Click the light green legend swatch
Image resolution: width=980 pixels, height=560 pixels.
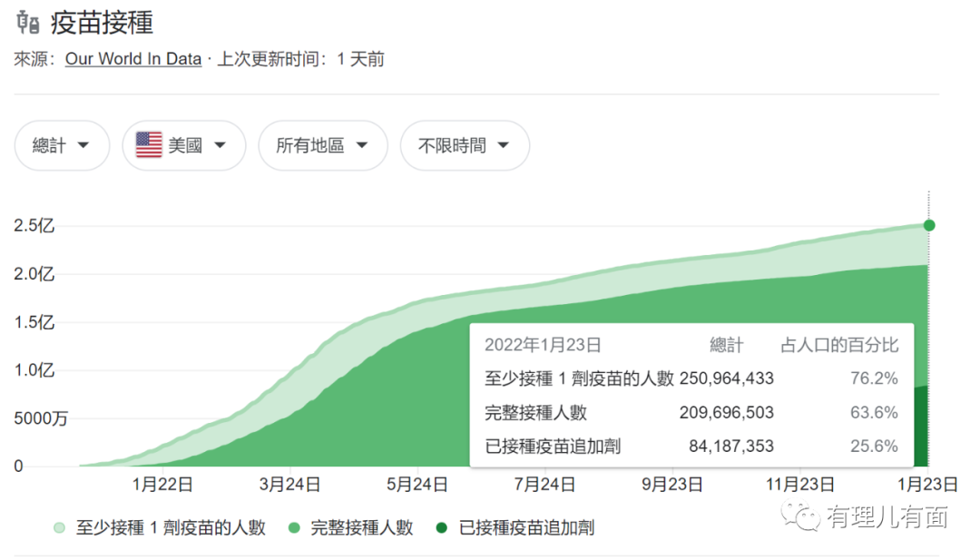coord(60,527)
